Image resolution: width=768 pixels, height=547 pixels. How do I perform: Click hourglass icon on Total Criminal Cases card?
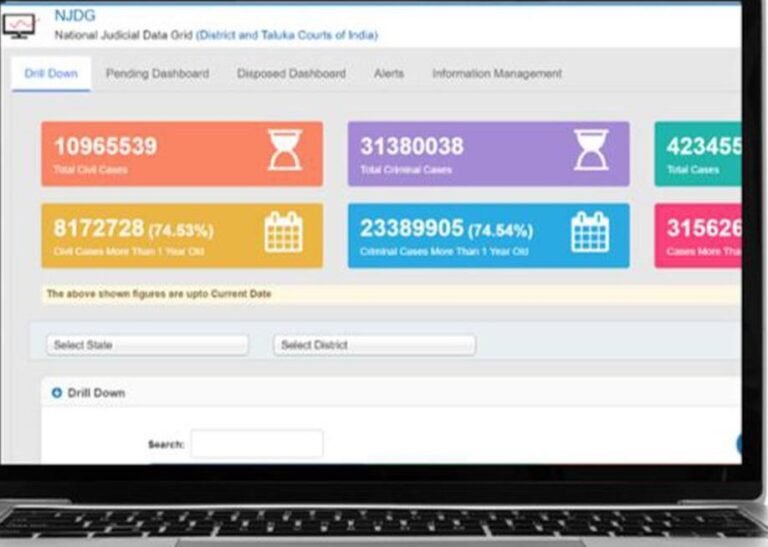[x=591, y=150]
